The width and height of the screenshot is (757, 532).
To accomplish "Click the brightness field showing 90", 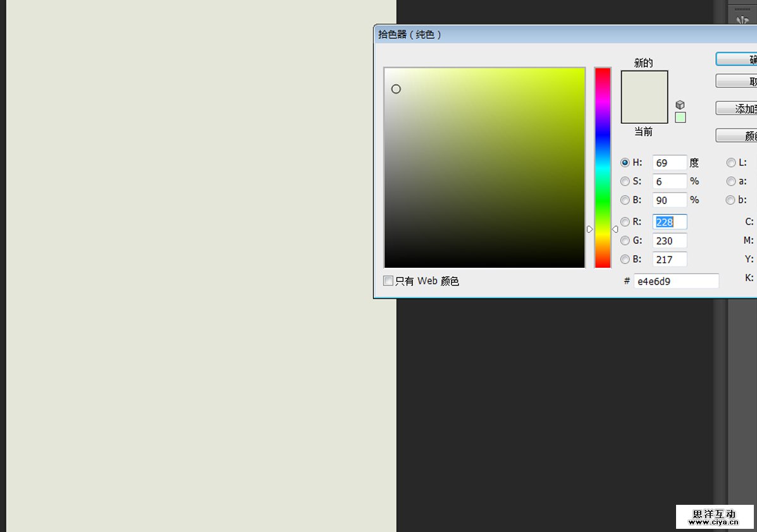I will (x=669, y=200).
